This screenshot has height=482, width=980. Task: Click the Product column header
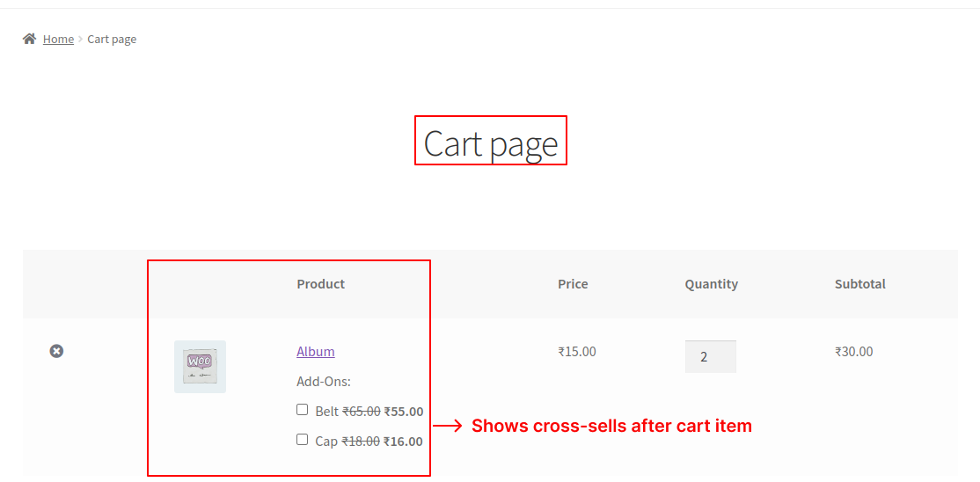tap(320, 284)
